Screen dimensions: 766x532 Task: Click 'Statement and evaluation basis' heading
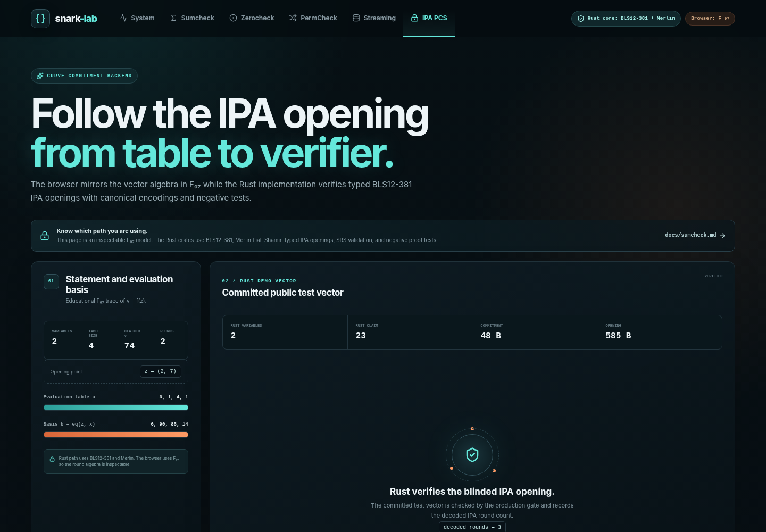point(119,285)
